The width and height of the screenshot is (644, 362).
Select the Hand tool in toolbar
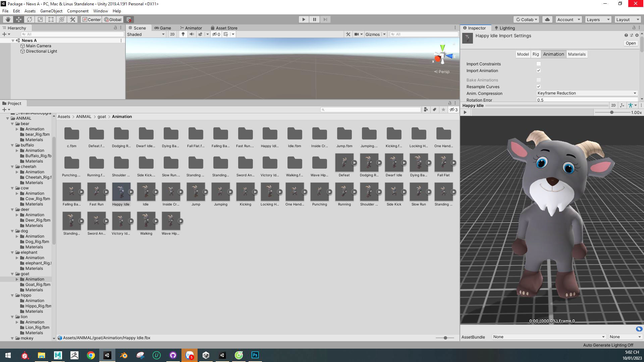[8, 19]
